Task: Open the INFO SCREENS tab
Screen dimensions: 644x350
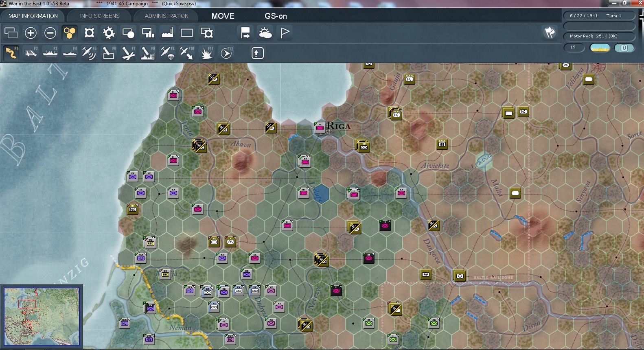Action: click(x=100, y=16)
